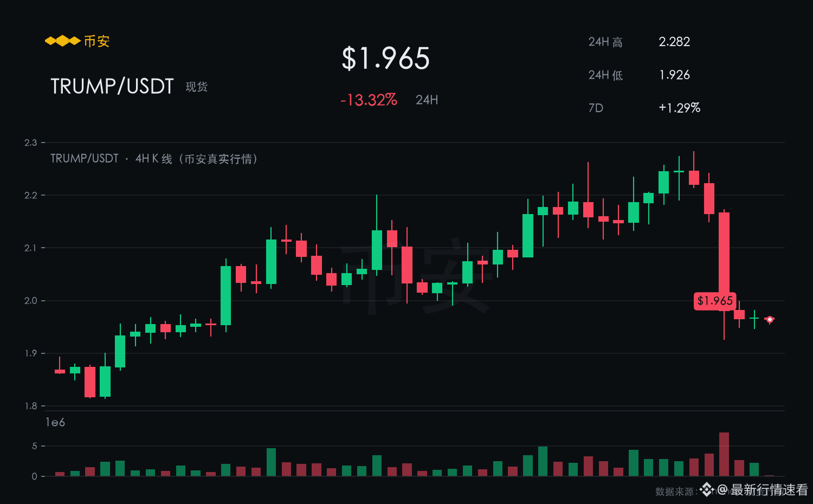Select the 24H 高 value 2.282
Viewport: 813px width, 504px height.
[674, 42]
